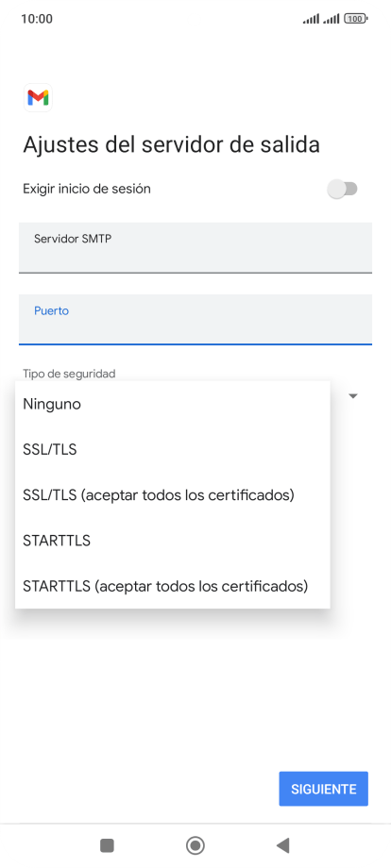Viewport: 391px width, 868px height.
Task: Tap the battery indicator in status bar
Action: (x=355, y=19)
